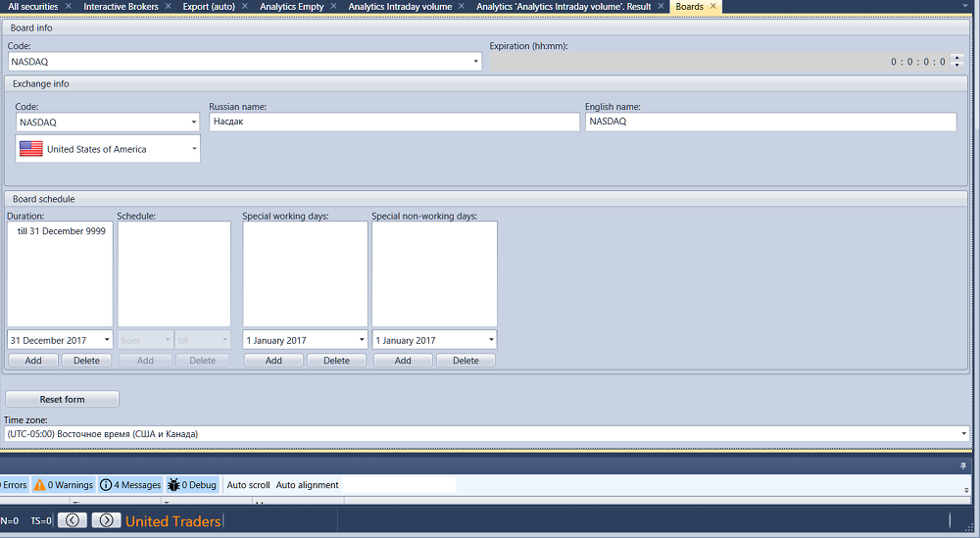This screenshot has height=538, width=980.
Task: Open the United States of America country dropdown
Action: pos(194,149)
